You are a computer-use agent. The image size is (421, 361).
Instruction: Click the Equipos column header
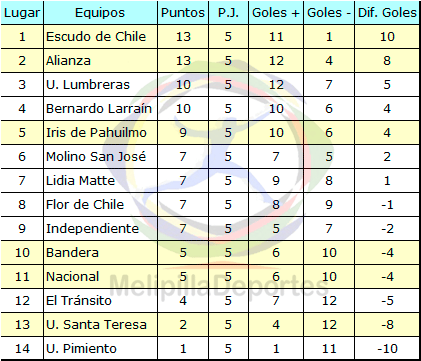tap(100, 13)
